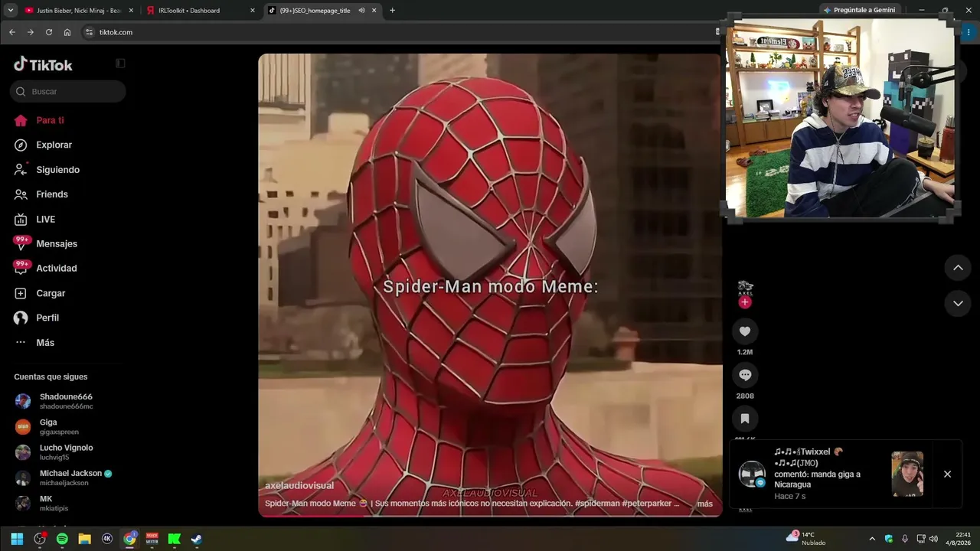980x551 pixels.
Task: Open the notification video thumbnail
Action: 907,474
